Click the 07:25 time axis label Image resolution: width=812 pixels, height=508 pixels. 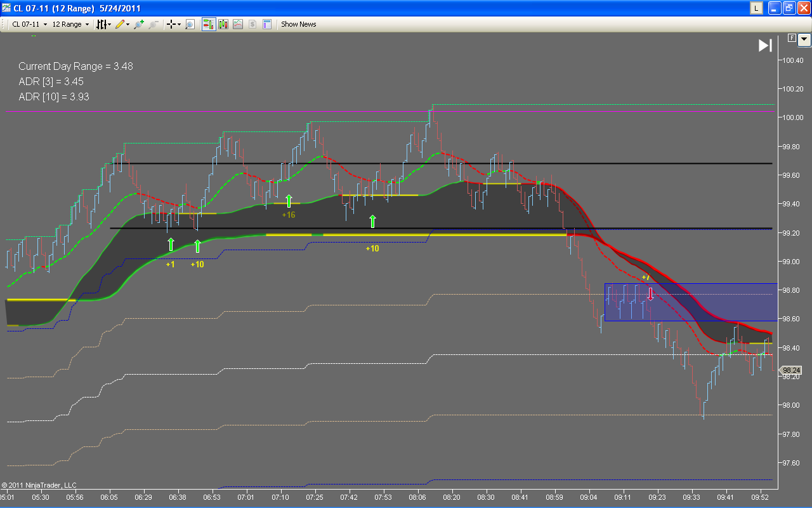pos(315,497)
